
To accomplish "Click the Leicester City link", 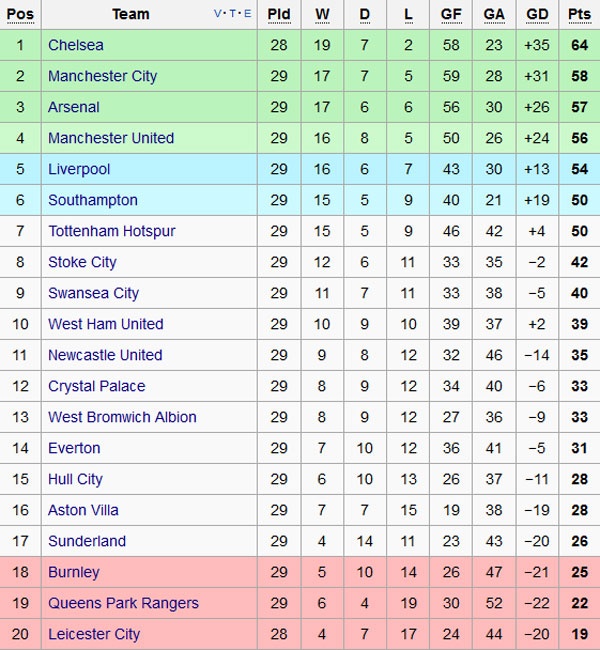I will click(x=94, y=634).
